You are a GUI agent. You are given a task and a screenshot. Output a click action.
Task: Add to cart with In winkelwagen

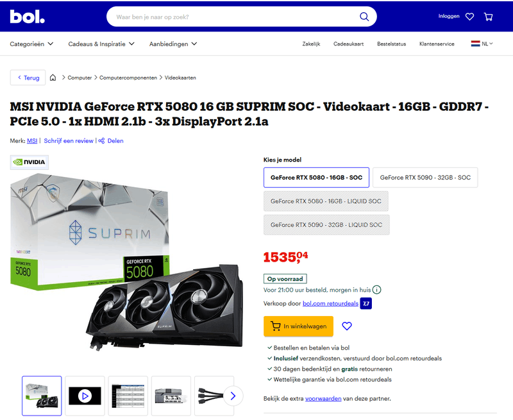(298, 326)
